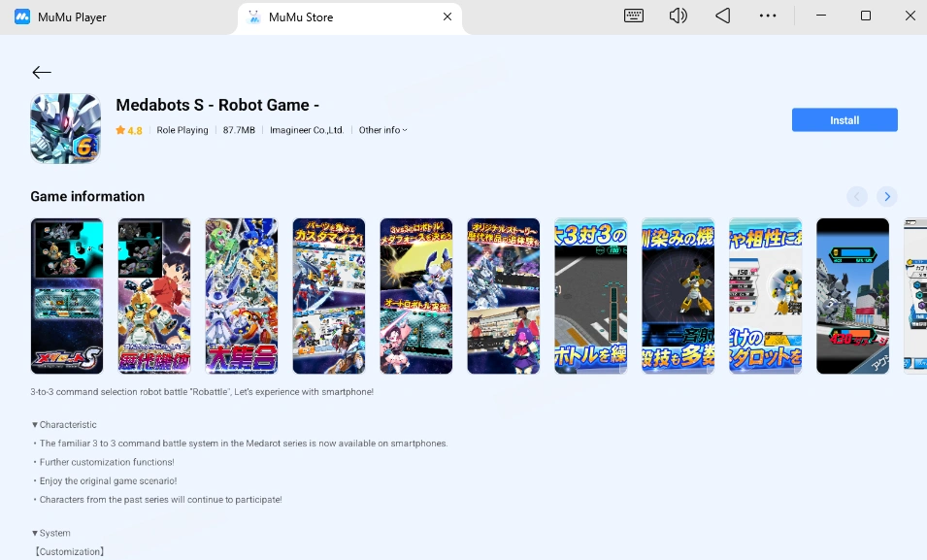This screenshot has width=927, height=560.
Task: Click the Medabots S app icon
Action: 66,128
